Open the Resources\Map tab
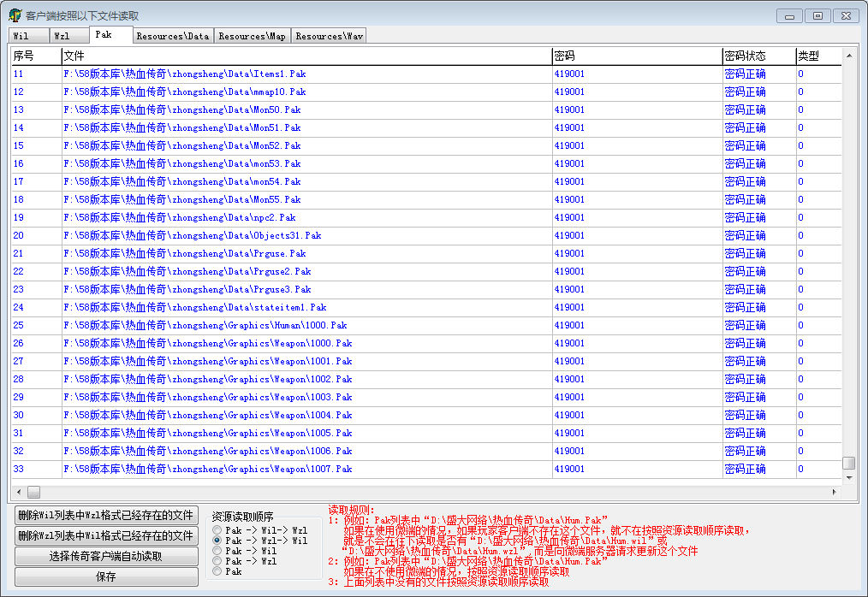868x597 pixels. [x=252, y=36]
